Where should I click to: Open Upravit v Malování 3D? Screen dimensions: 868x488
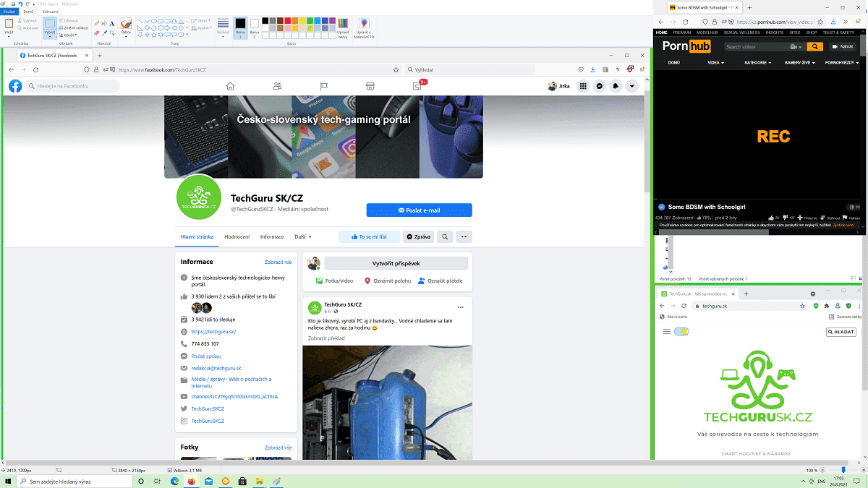click(x=364, y=27)
